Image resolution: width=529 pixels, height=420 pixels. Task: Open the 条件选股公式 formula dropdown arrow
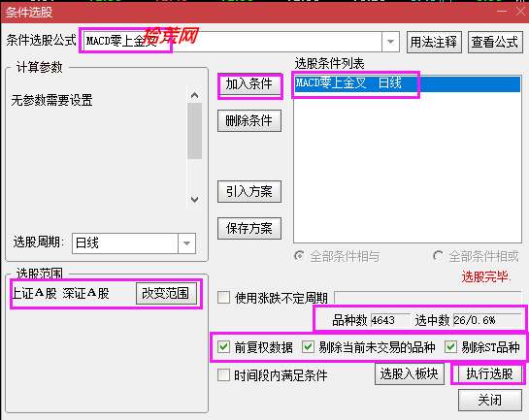click(x=390, y=42)
